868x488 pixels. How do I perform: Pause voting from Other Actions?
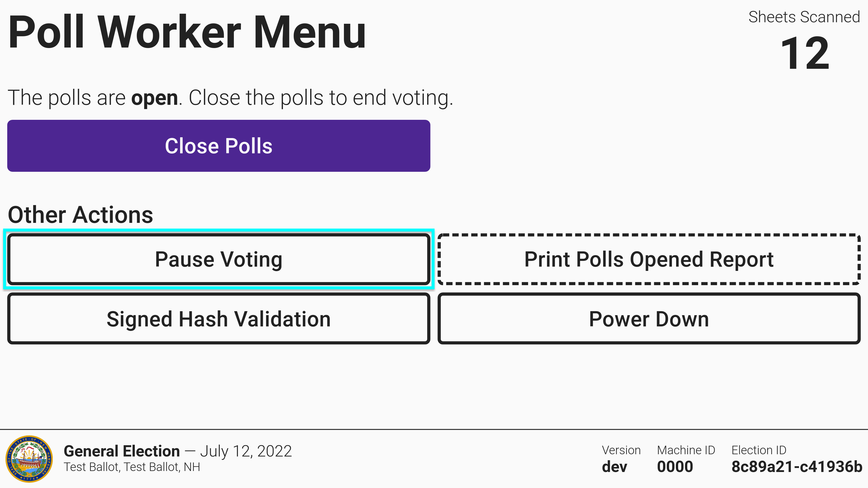pos(218,259)
